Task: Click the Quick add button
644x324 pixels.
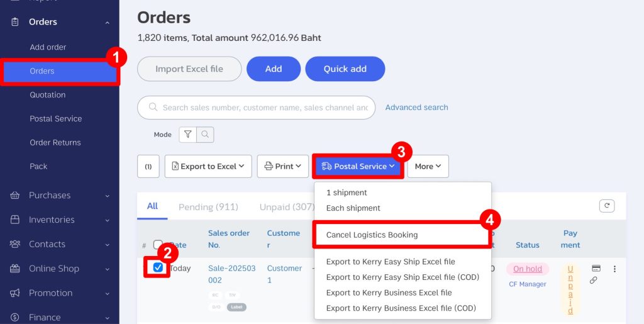Action: click(345, 69)
